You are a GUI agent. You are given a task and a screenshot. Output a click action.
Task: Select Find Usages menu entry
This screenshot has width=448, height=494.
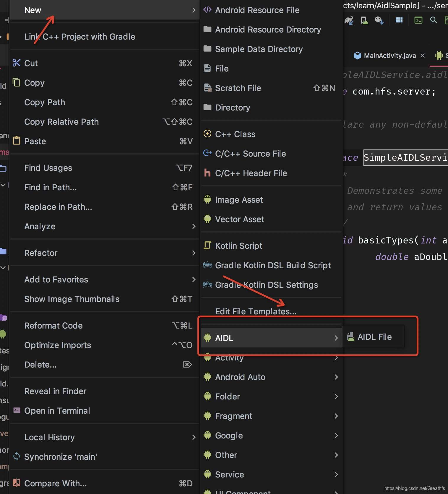click(105, 168)
